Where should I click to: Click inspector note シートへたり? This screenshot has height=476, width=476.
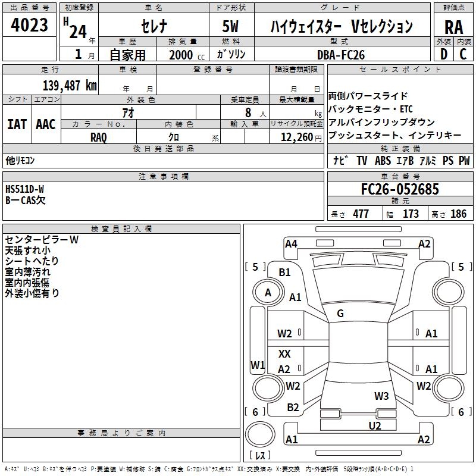coord(32,261)
